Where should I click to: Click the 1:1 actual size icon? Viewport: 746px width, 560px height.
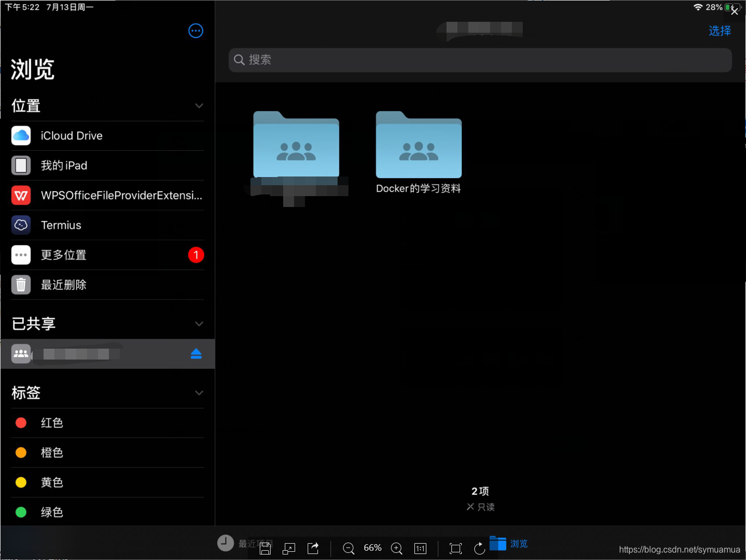coord(420,549)
